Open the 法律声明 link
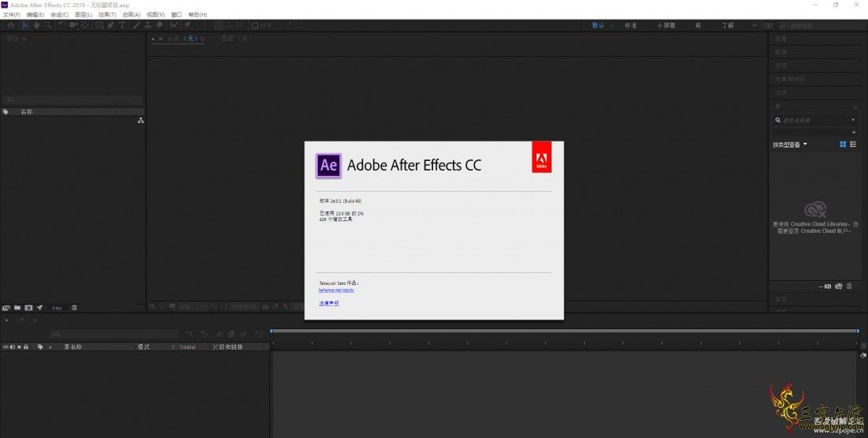This screenshot has width=868, height=438. tap(329, 303)
